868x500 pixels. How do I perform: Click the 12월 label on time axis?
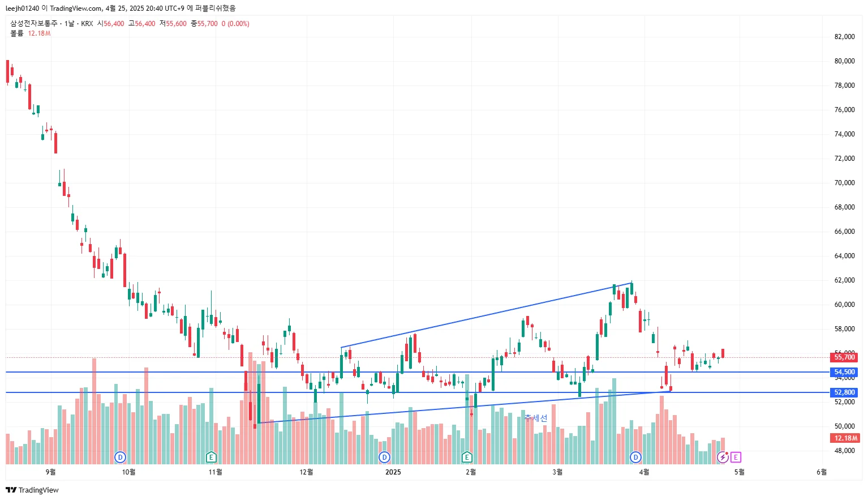tap(306, 472)
